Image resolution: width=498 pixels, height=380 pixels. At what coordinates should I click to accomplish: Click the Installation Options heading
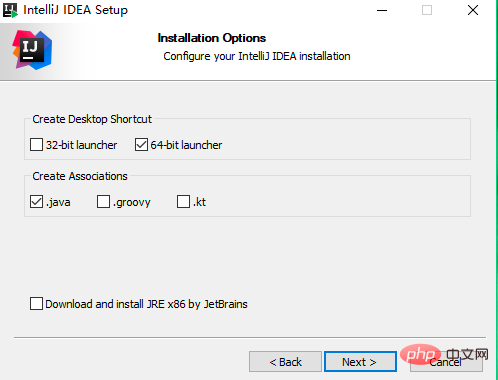212,38
